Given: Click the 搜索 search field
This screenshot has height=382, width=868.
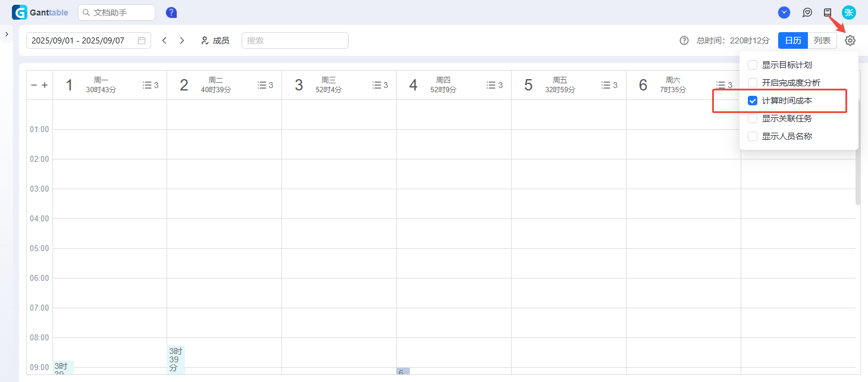Looking at the screenshot, I should coord(295,40).
